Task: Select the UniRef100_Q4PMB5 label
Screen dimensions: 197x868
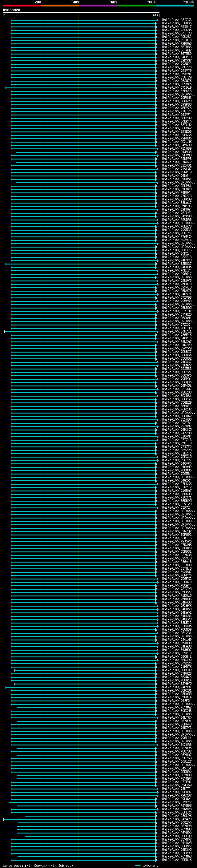Action: (x=177, y=267)
